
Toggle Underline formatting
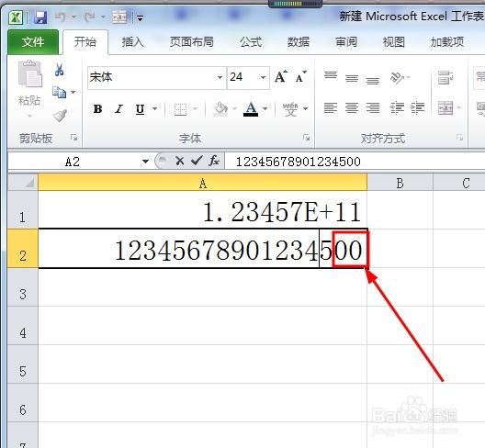[x=141, y=109]
